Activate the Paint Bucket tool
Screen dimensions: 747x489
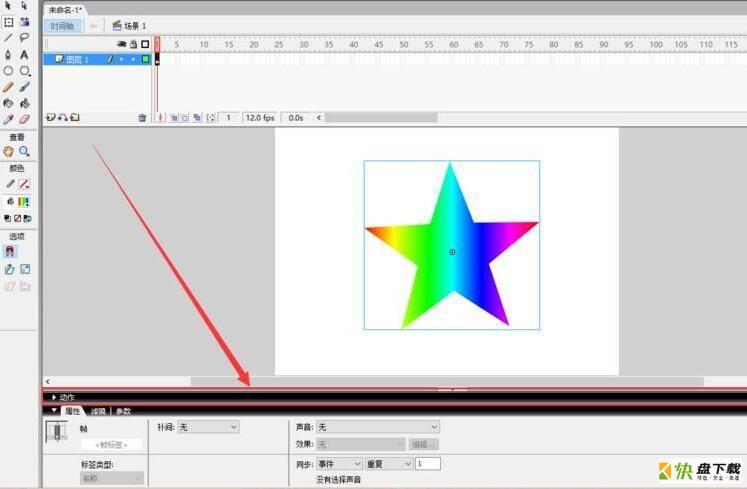coord(24,103)
